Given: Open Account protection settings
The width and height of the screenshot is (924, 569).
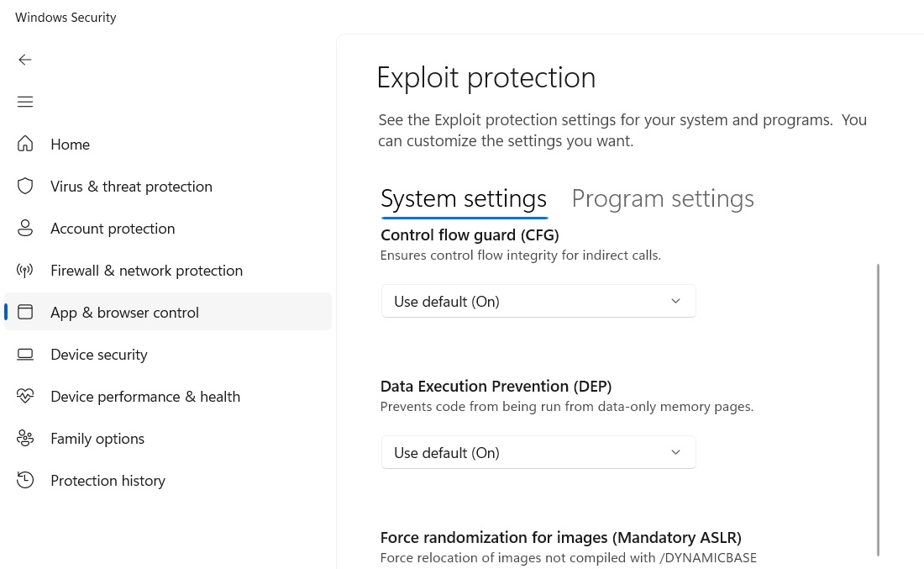Looking at the screenshot, I should coord(113,228).
